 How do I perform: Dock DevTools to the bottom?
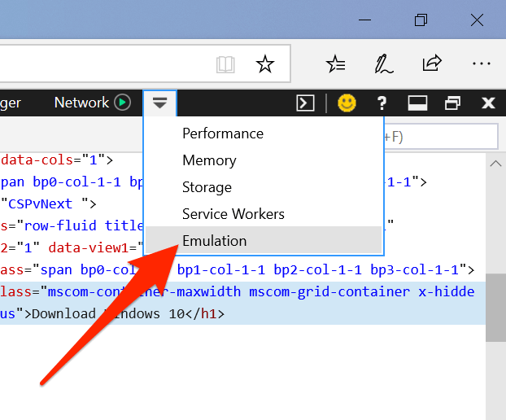(x=417, y=103)
